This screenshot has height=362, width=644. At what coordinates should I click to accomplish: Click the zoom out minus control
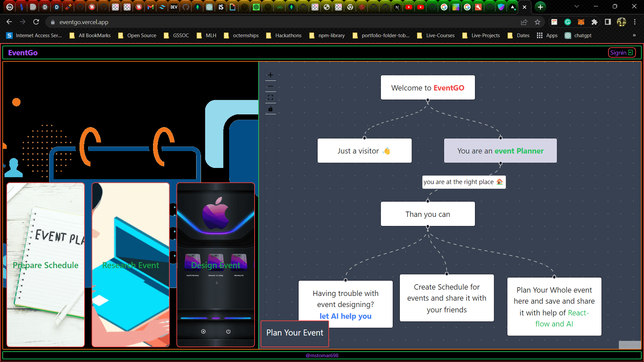[270, 86]
